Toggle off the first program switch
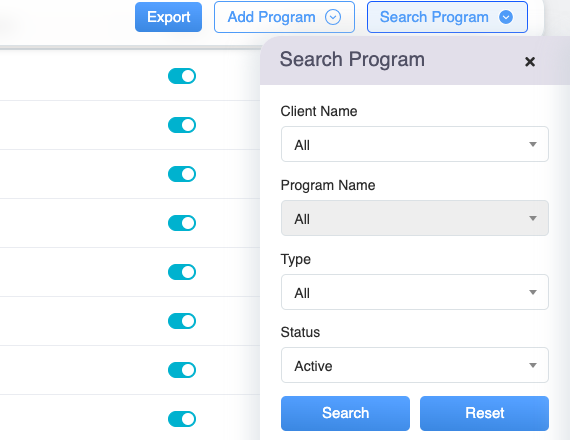The image size is (570, 440). (182, 76)
